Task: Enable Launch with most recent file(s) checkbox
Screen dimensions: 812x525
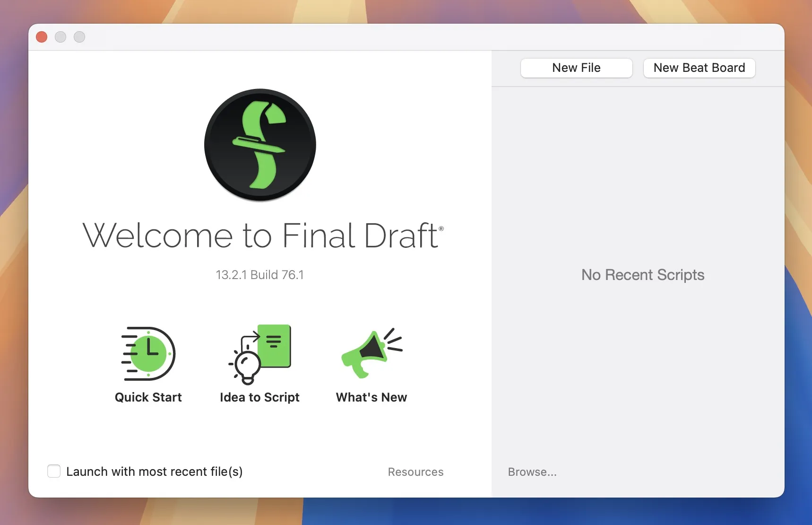Action: pyautogui.click(x=54, y=471)
